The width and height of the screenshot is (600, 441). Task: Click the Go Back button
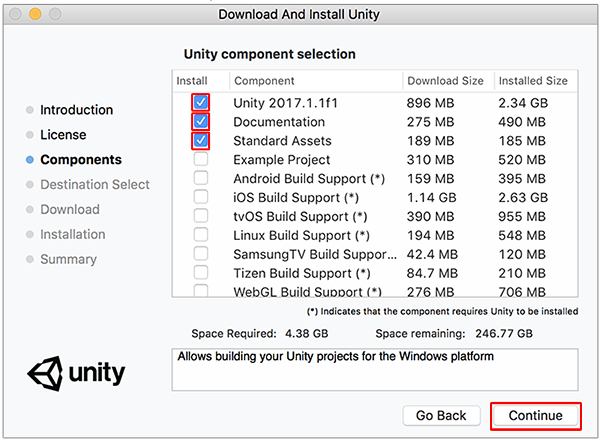point(442,415)
